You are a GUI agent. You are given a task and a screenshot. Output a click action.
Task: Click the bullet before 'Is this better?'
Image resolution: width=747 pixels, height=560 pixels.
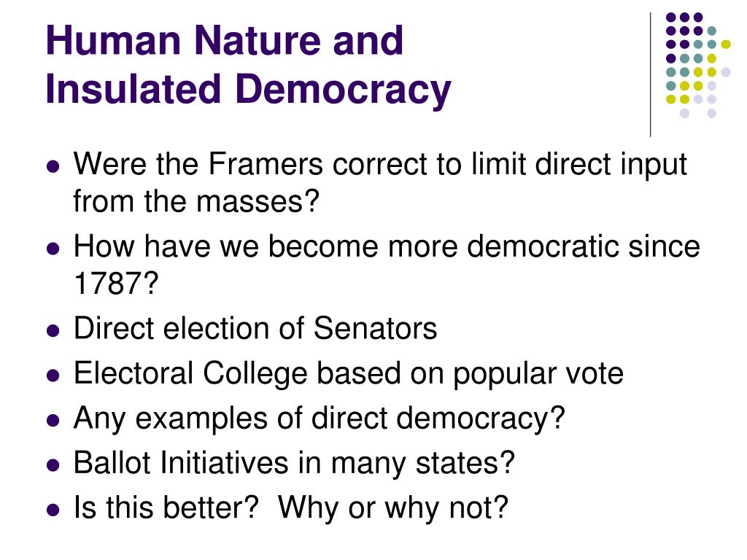point(53,509)
